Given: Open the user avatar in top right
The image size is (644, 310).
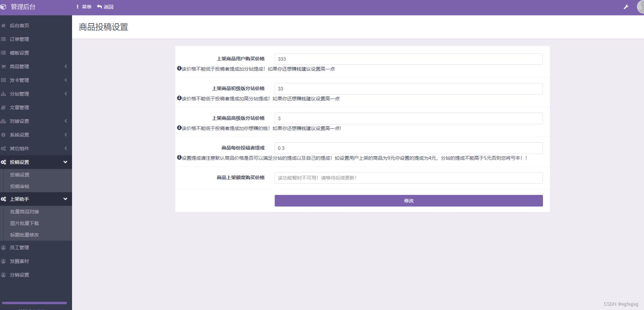Looking at the screenshot, I should coord(640,7).
